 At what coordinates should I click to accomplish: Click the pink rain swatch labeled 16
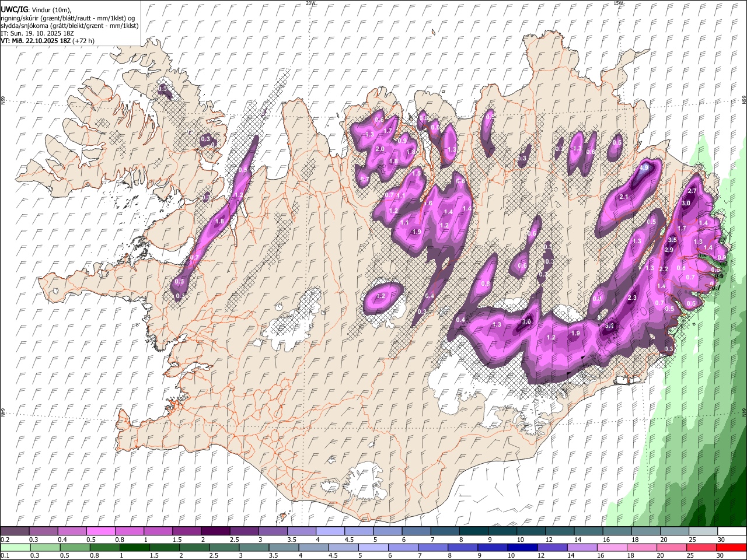(x=612, y=547)
